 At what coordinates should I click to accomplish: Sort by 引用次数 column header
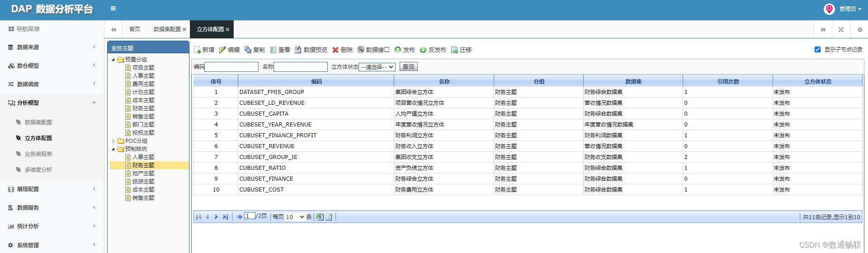click(728, 82)
